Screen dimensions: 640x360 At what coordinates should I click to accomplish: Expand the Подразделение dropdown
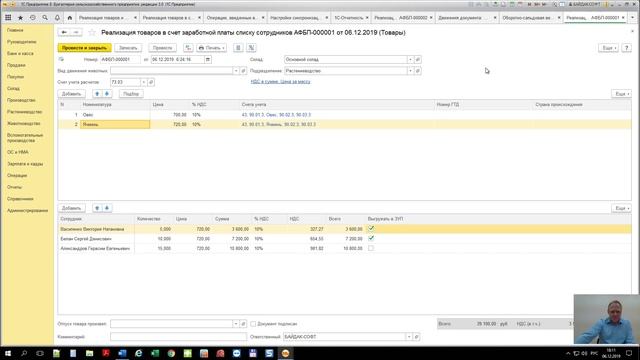pos(410,71)
